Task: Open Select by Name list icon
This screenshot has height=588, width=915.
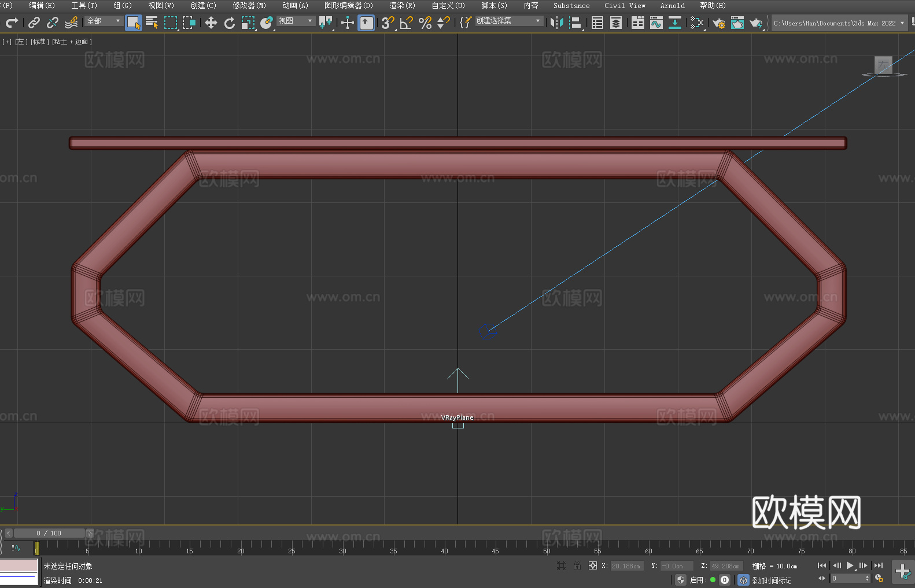Action: (152, 23)
